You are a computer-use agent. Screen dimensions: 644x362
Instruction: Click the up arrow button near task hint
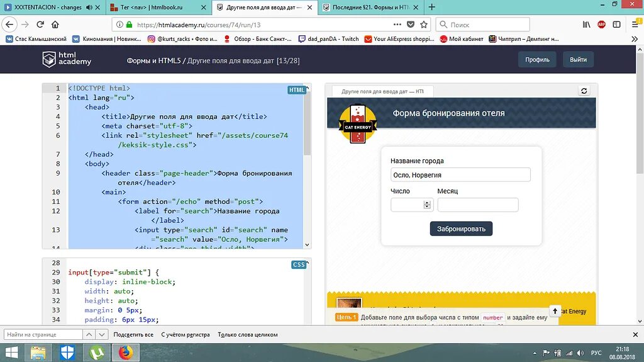(x=555, y=311)
